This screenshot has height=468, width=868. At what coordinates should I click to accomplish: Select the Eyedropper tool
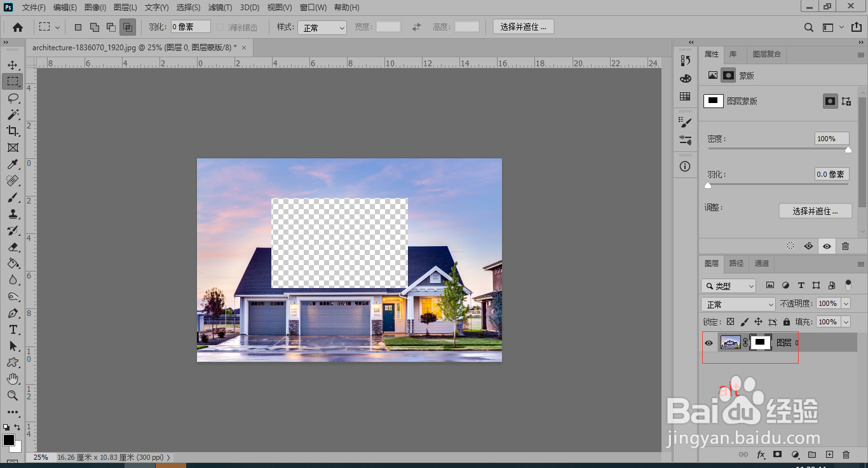click(13, 165)
